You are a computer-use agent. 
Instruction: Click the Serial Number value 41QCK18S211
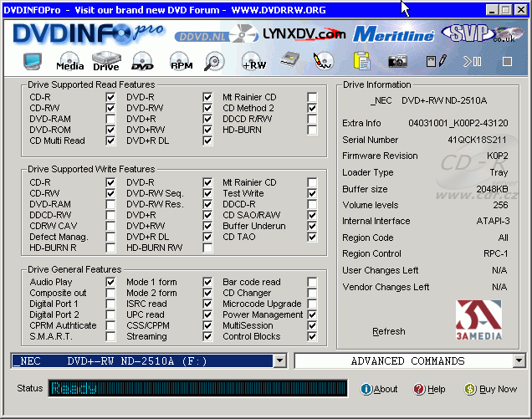(477, 140)
